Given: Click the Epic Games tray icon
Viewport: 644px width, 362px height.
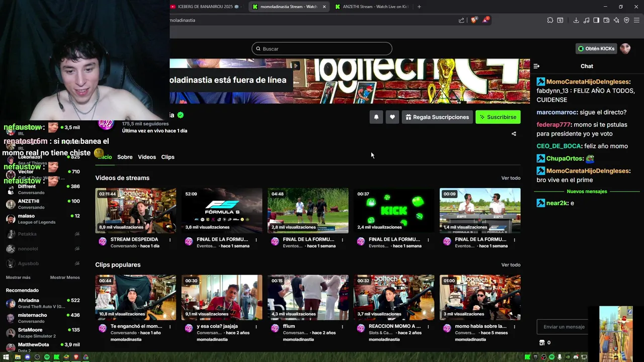Looking at the screenshot, I should [535, 357].
